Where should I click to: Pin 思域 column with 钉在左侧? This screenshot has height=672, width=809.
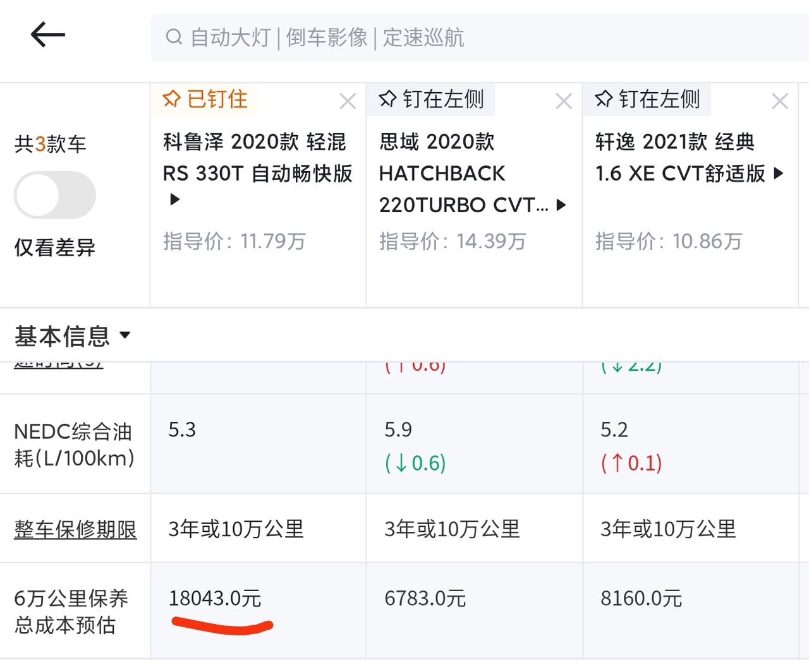431,99
